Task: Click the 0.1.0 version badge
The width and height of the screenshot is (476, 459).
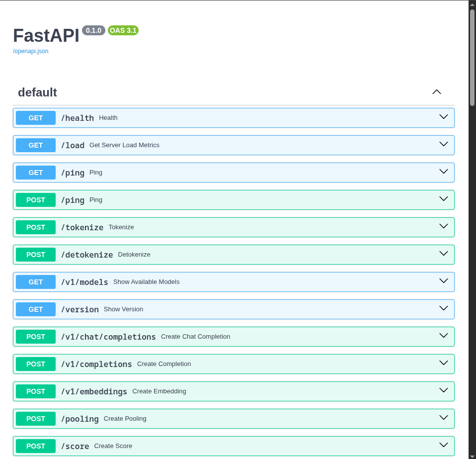Action: 93,30
